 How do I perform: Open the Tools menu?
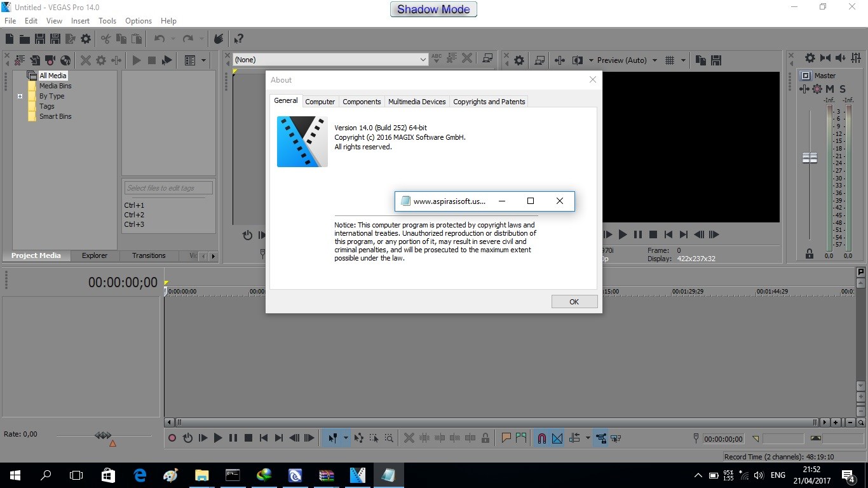click(x=107, y=21)
